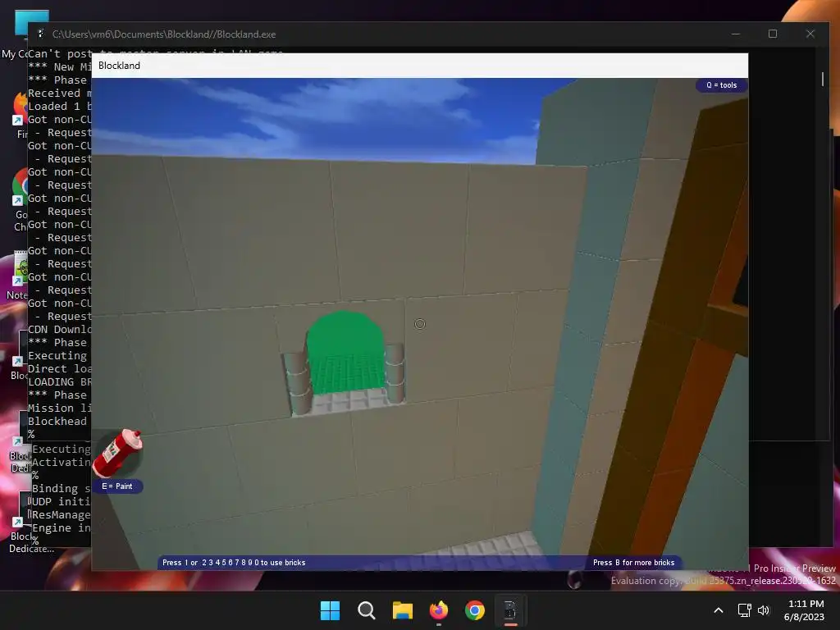Open the Windows Start menu
Screen dimensions: 840x630
coord(330,610)
